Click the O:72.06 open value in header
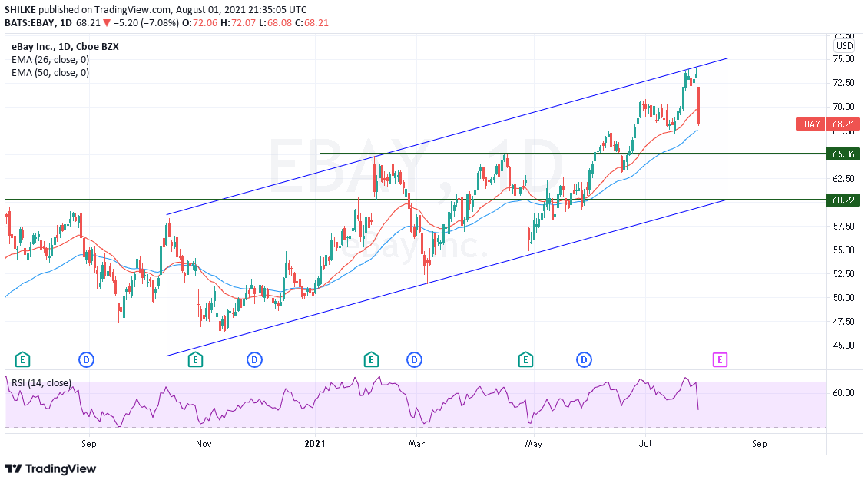 point(200,23)
